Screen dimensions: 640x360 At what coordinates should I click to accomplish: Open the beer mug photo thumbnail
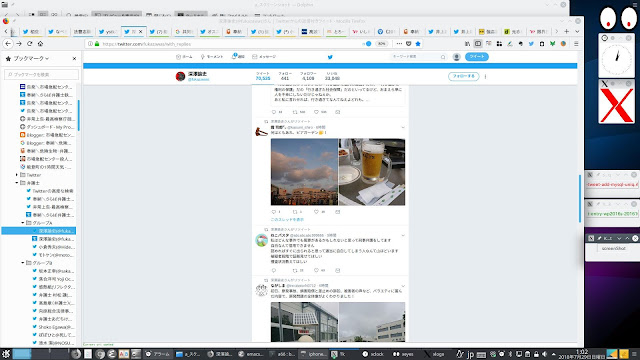pyautogui.click(x=372, y=172)
